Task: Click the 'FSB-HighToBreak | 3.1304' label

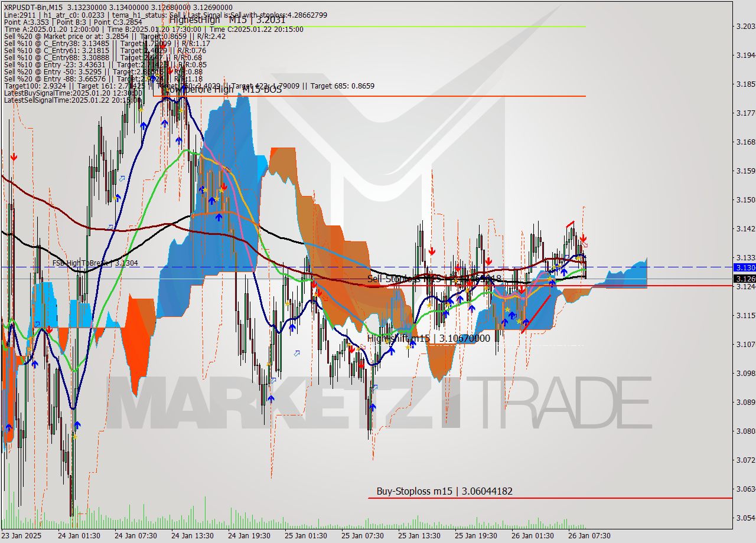Action: click(x=95, y=263)
